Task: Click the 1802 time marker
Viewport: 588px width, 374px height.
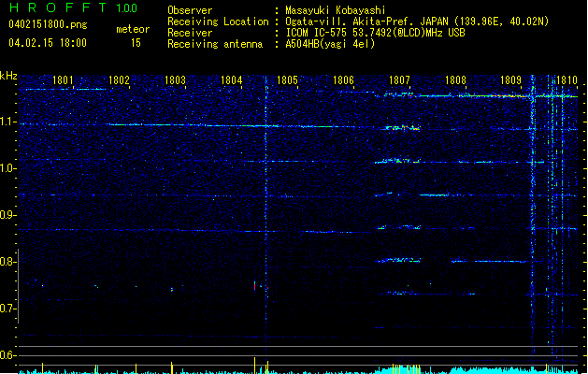Action: click(119, 80)
